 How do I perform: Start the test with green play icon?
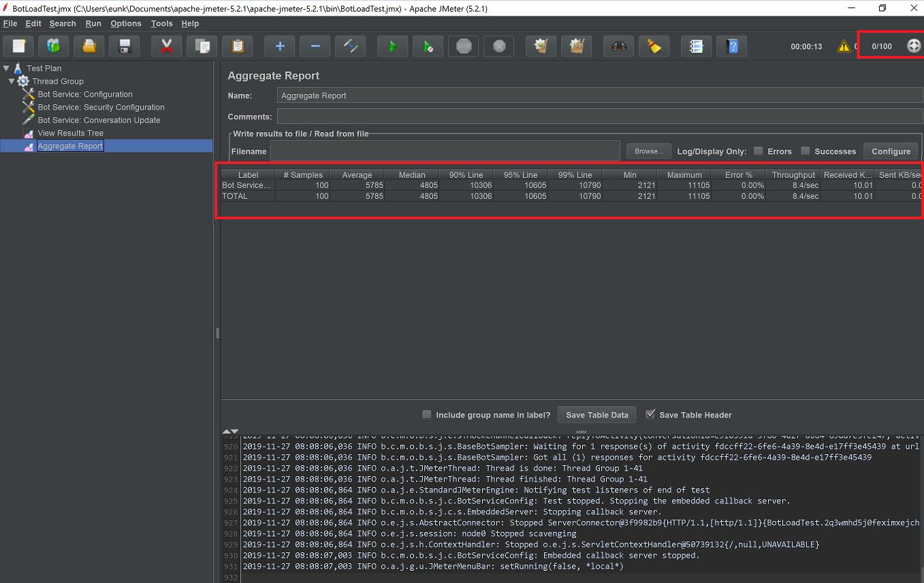coord(393,46)
